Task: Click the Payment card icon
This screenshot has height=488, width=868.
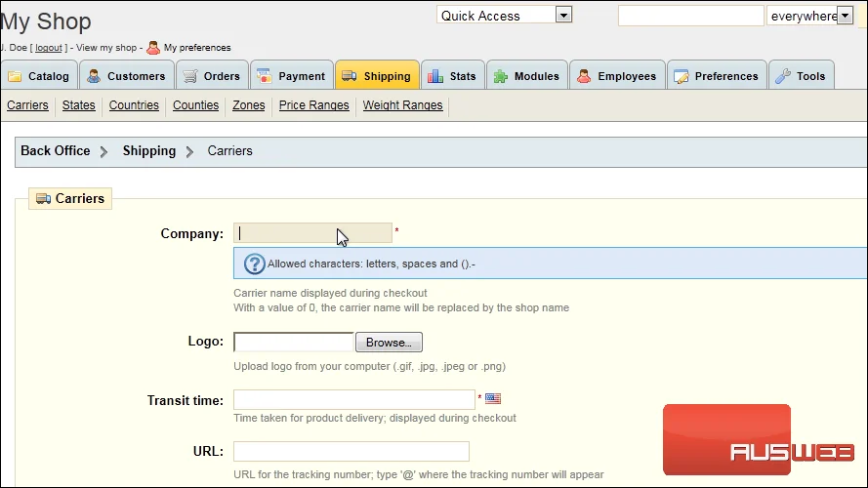Action: coord(264,76)
